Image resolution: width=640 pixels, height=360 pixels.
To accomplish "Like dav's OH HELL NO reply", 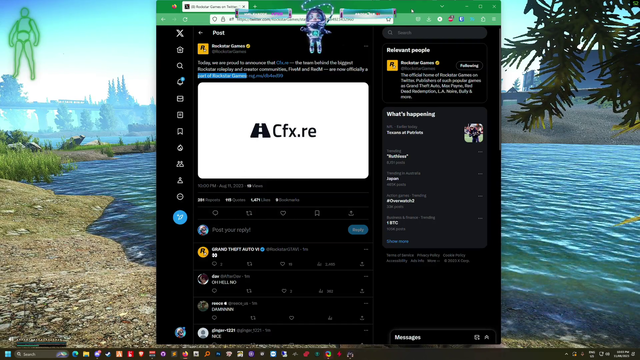I will (x=284, y=291).
